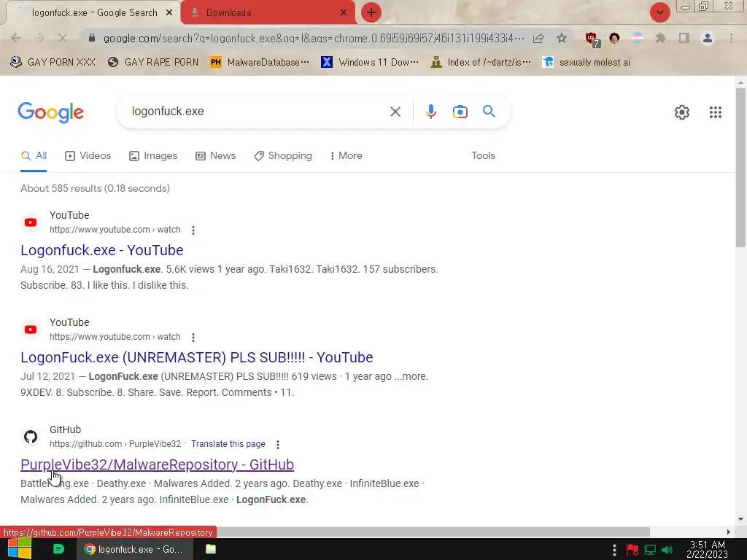Click the striped flag extension icon

[638, 38]
